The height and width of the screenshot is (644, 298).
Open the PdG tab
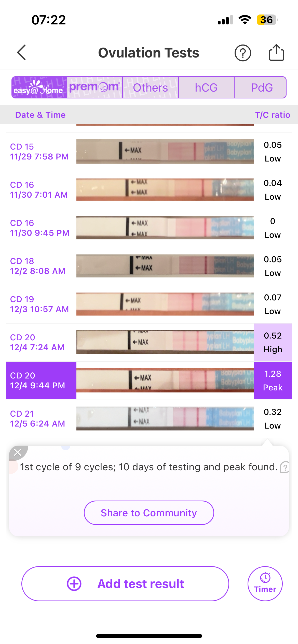[x=262, y=87]
